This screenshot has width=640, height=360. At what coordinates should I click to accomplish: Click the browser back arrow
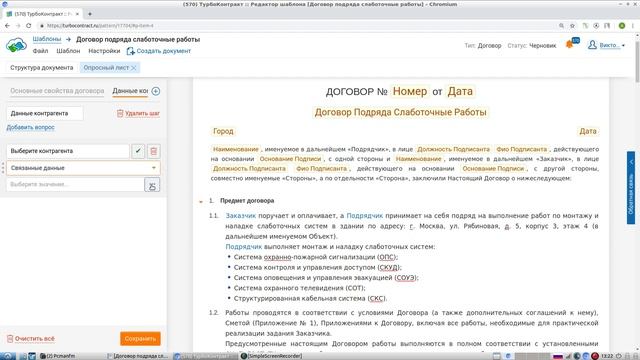[7, 26]
